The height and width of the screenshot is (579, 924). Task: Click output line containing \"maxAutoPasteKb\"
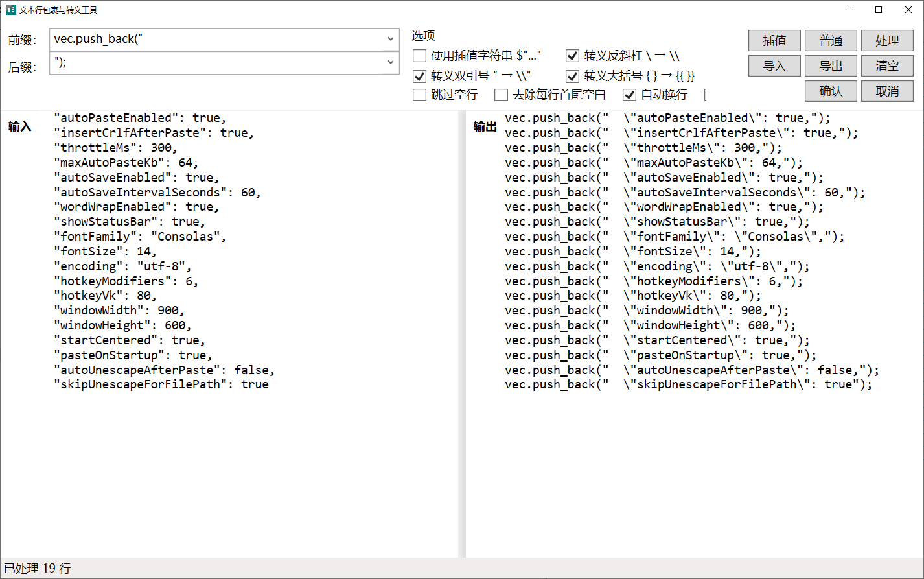click(654, 163)
